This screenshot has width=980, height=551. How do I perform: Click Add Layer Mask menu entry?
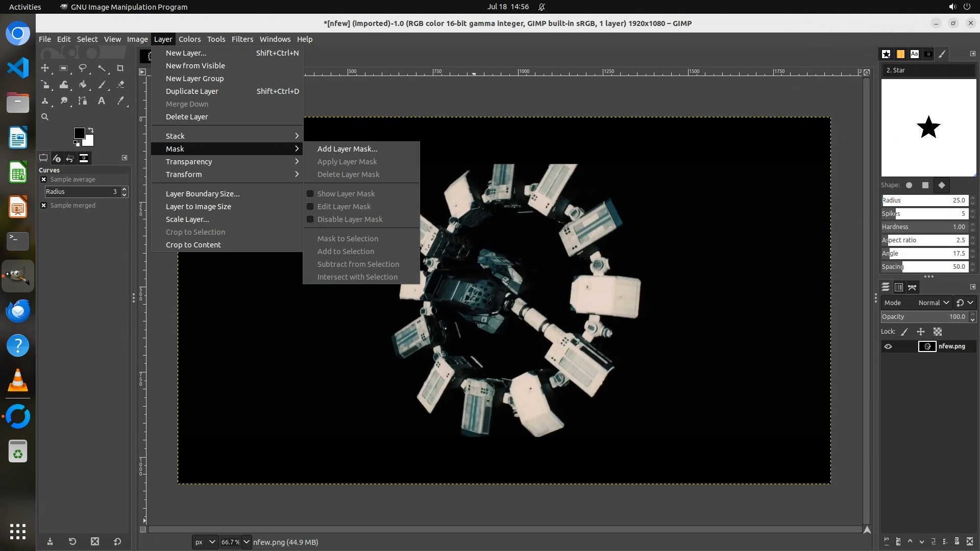(x=347, y=149)
